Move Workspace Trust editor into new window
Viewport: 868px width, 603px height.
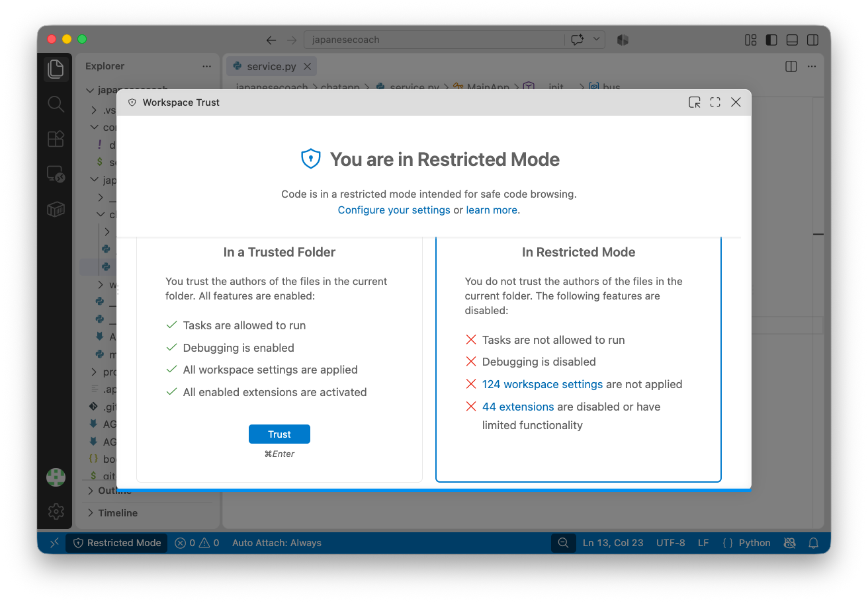click(x=694, y=102)
